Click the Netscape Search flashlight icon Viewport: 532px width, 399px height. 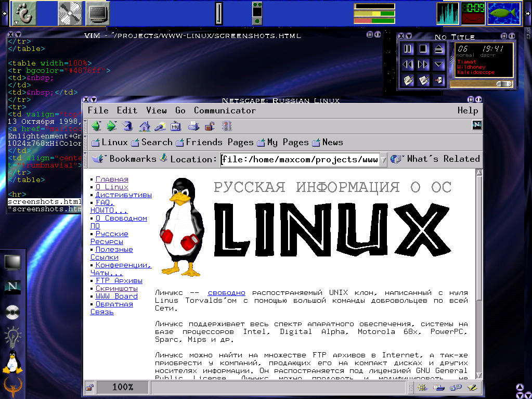click(160, 126)
